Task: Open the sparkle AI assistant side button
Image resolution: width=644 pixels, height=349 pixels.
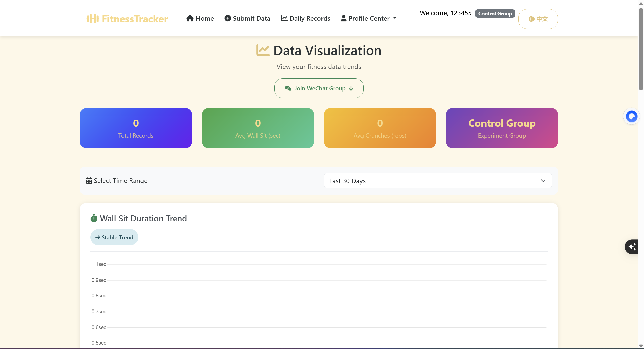Action: (632, 247)
